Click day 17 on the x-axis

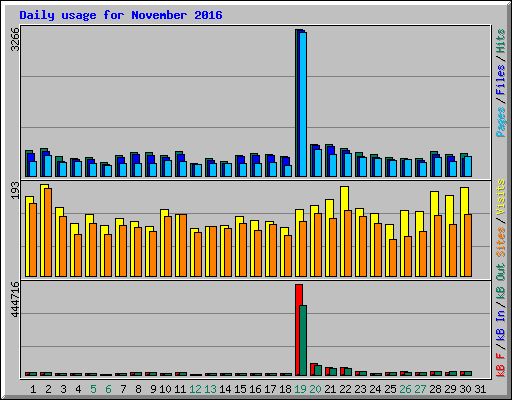tap(270, 389)
